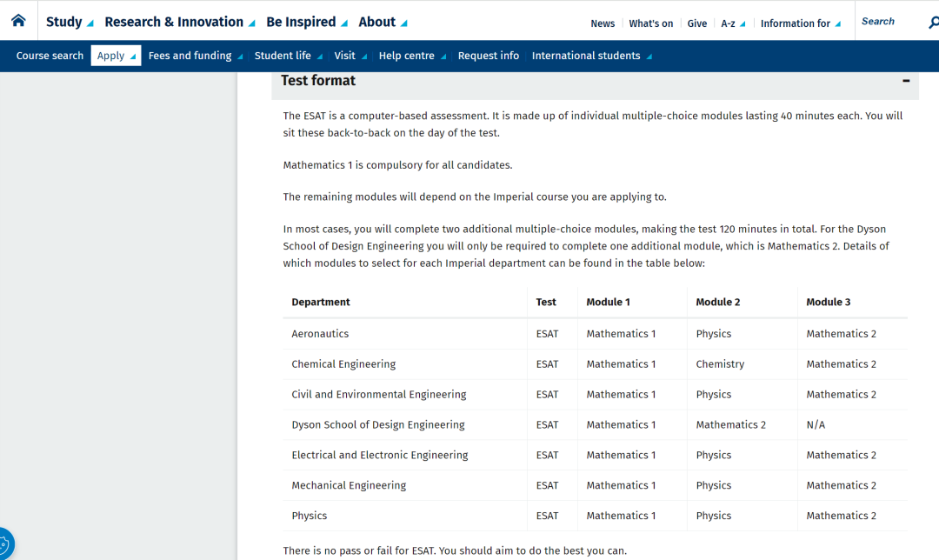
Task: Click Mathematics 2 in the Dyson row
Action: click(730, 424)
